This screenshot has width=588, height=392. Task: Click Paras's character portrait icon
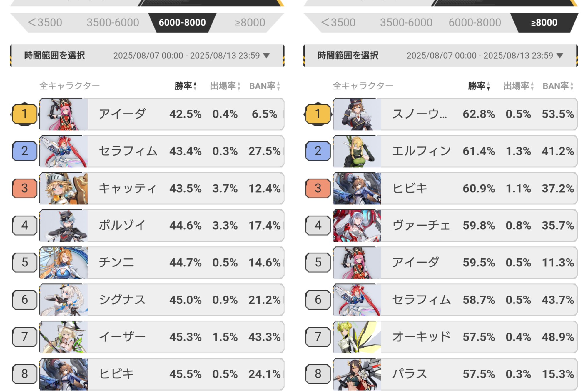pos(357,374)
